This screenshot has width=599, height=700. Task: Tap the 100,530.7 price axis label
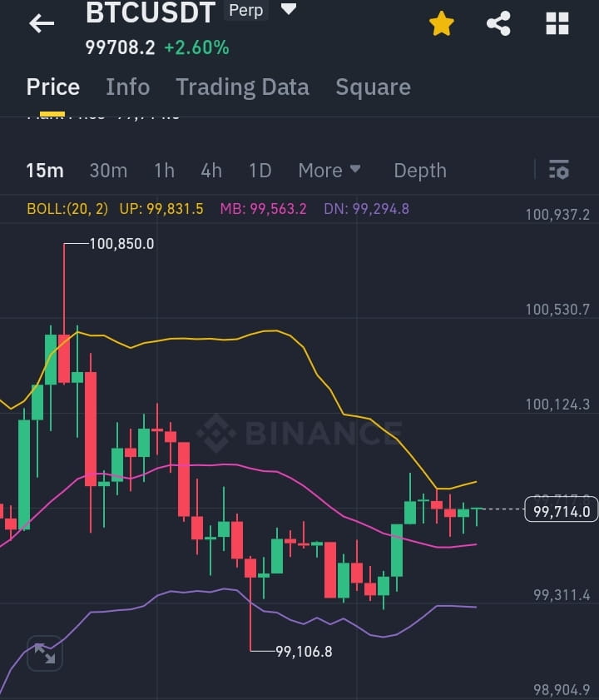[x=557, y=310]
